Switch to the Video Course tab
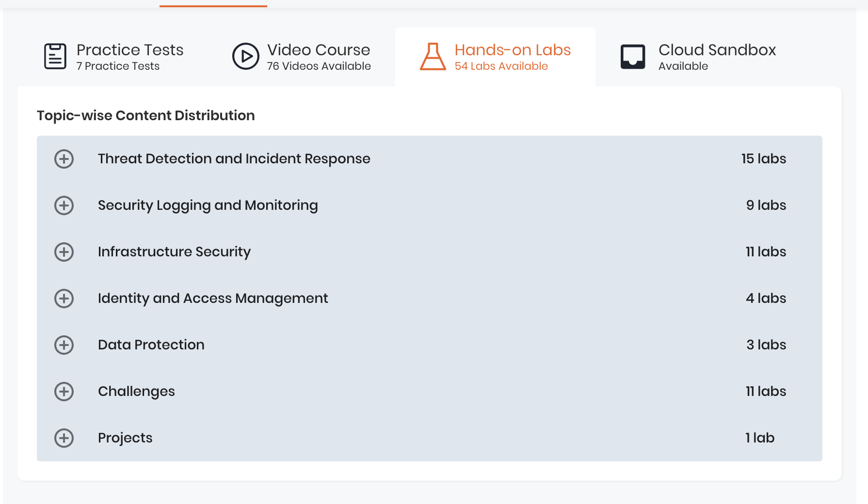 pos(302,57)
